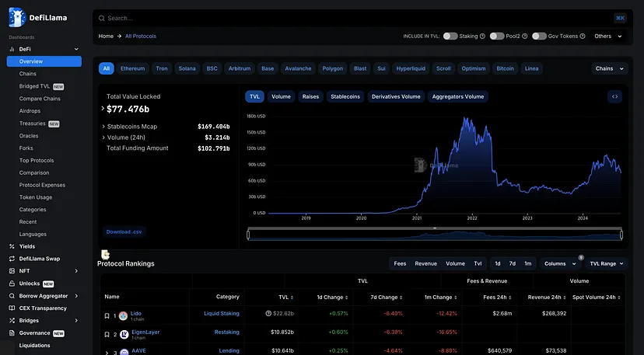
Task: Click the Pool2 help question-mark icon
Action: (525, 37)
